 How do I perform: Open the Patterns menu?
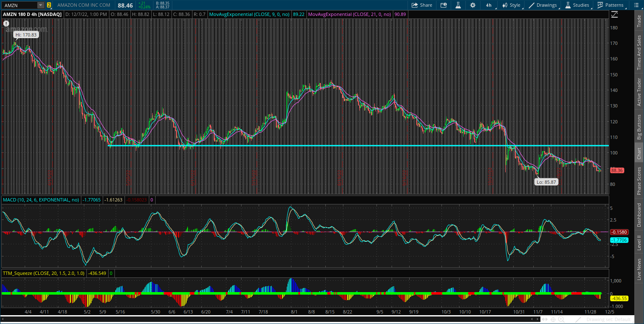tap(610, 5)
